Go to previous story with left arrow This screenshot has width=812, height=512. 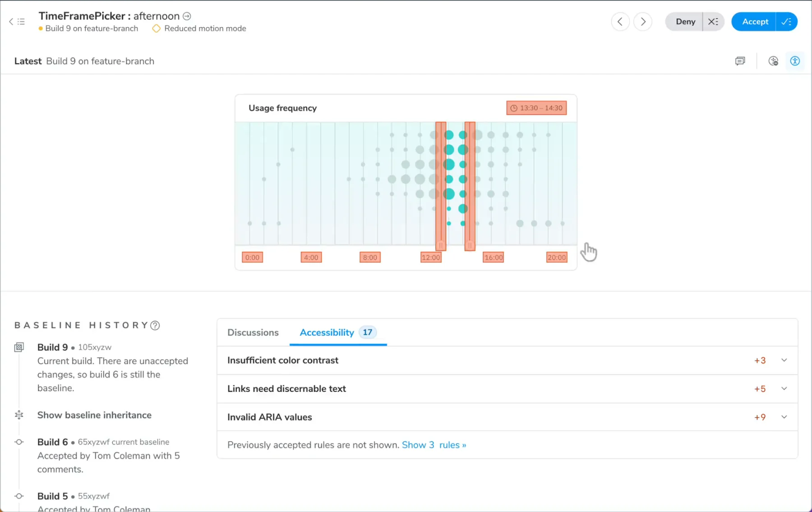tap(620, 21)
